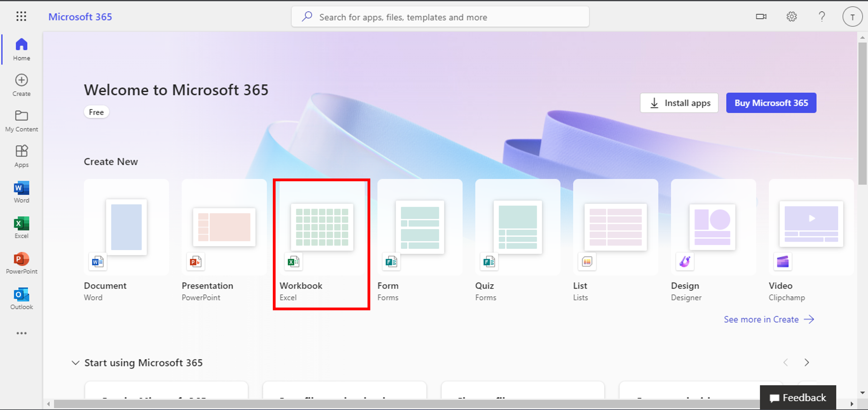Open the app launcher waffle icon
Screen dimensions: 868x410
(x=21, y=16)
